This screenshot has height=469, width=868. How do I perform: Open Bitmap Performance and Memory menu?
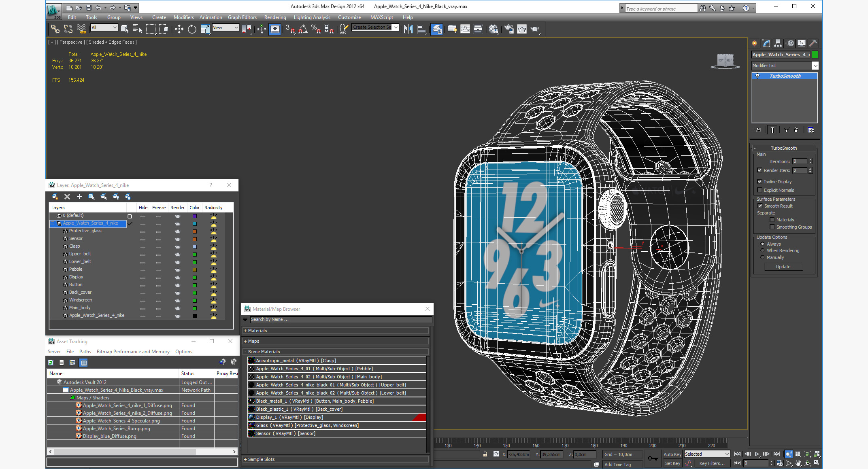pos(133,352)
